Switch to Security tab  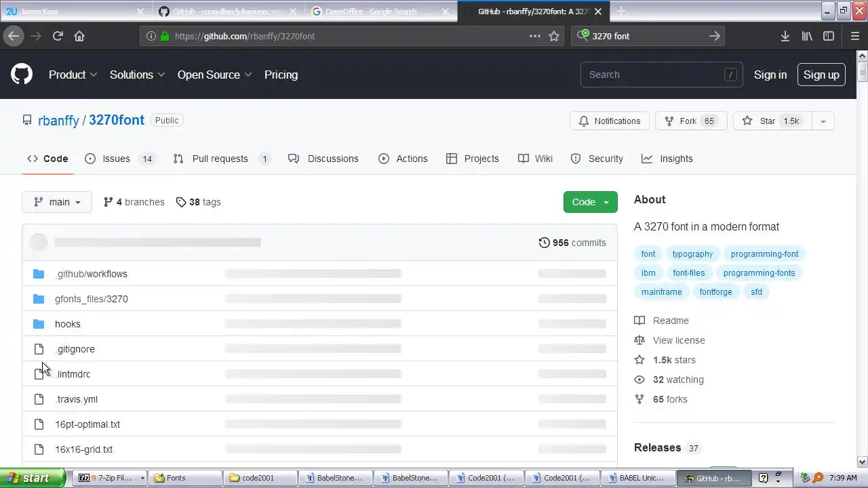[597, 159]
